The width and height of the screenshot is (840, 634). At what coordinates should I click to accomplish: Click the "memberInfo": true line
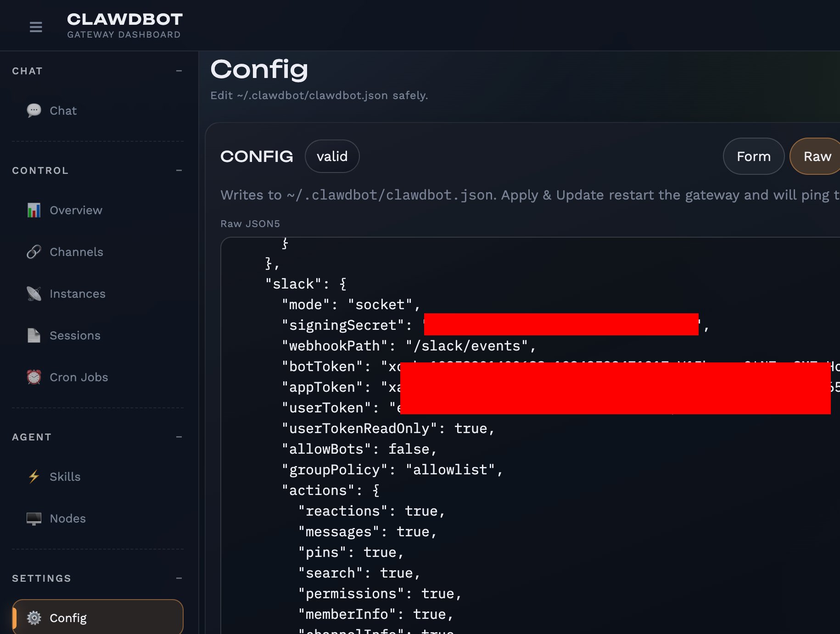click(376, 614)
